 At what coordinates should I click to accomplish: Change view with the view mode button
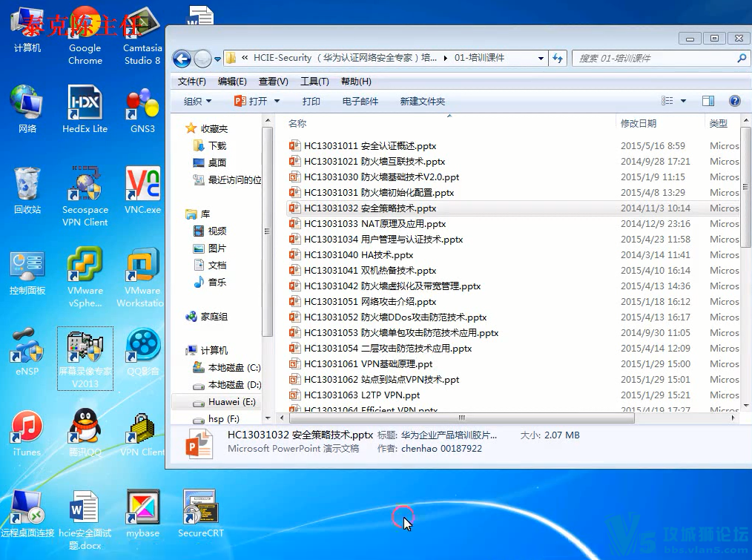tap(667, 101)
